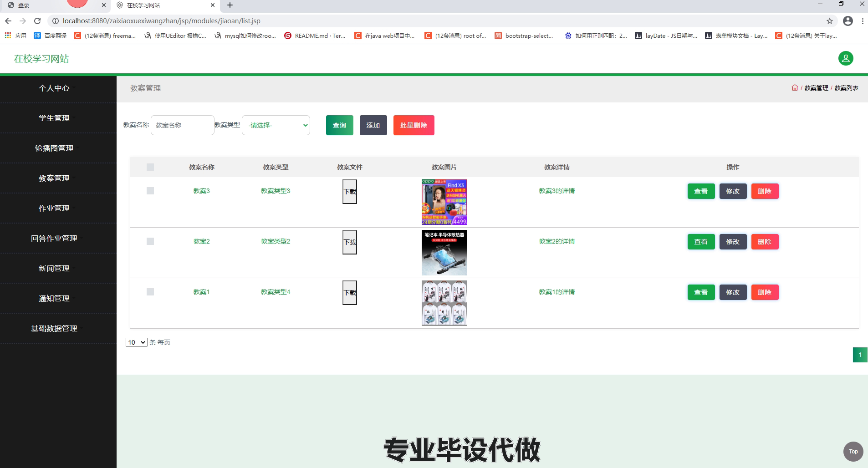Check the checkbox for 教案2 row

[x=150, y=241]
